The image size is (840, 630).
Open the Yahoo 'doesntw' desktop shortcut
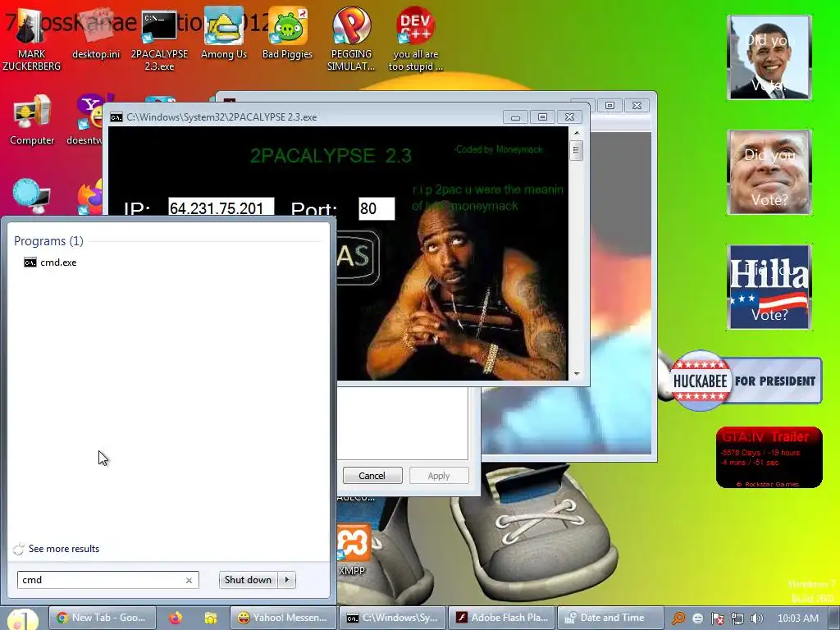[89, 121]
